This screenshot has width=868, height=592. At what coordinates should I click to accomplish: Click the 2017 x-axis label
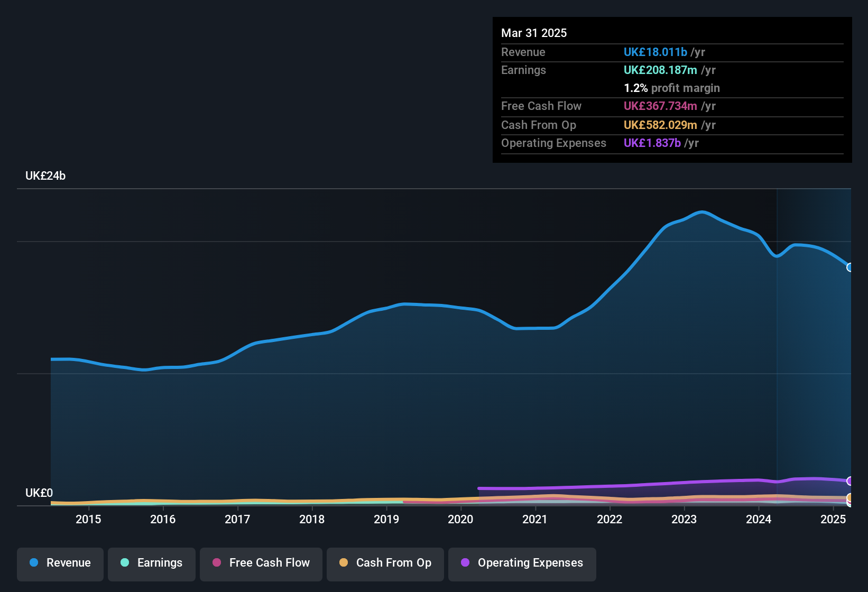(x=237, y=519)
